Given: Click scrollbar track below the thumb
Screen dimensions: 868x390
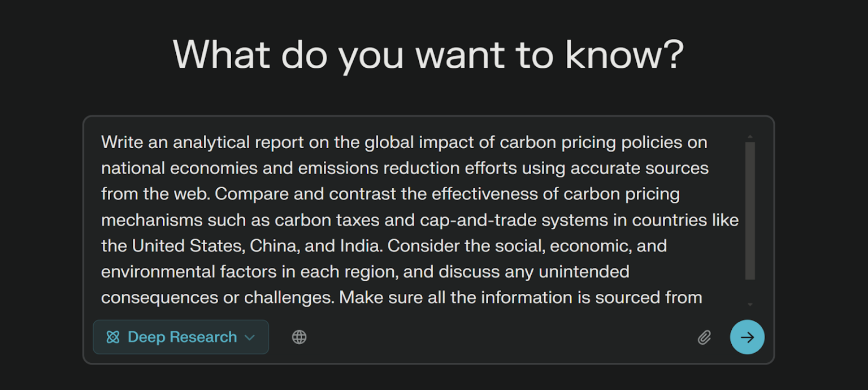Looking at the screenshot, I should pos(750,290).
